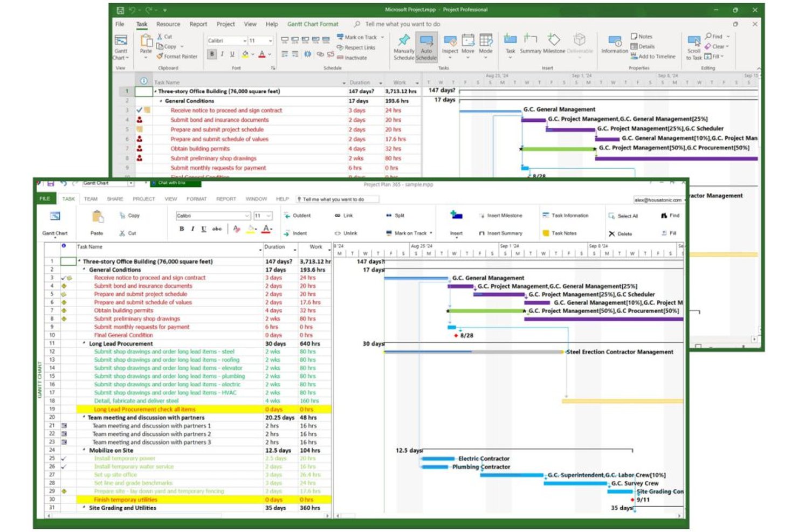The height and width of the screenshot is (532, 798).
Task: Open Task Information in Project Plan 365
Action: click(x=566, y=216)
